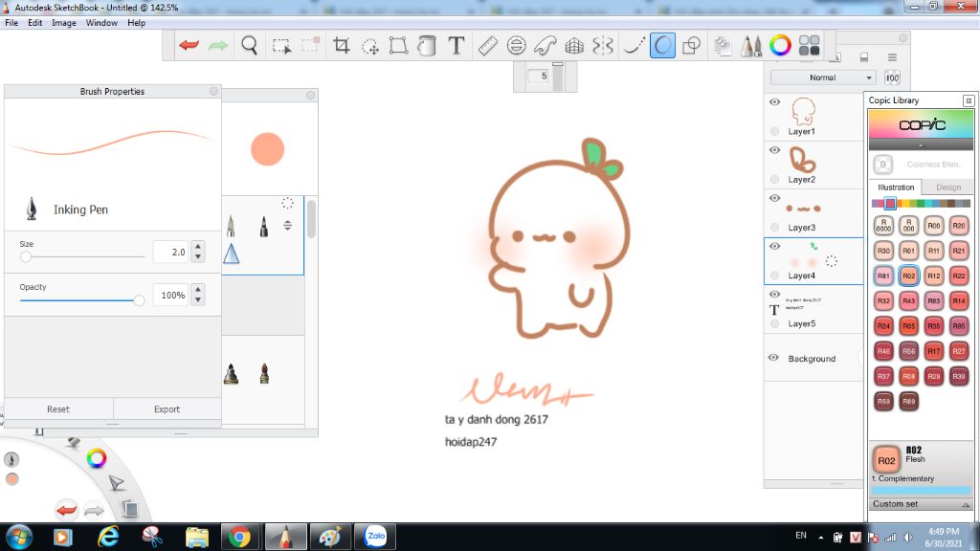Select the Crop tool
Image resolution: width=980 pixels, height=551 pixels.
click(341, 45)
